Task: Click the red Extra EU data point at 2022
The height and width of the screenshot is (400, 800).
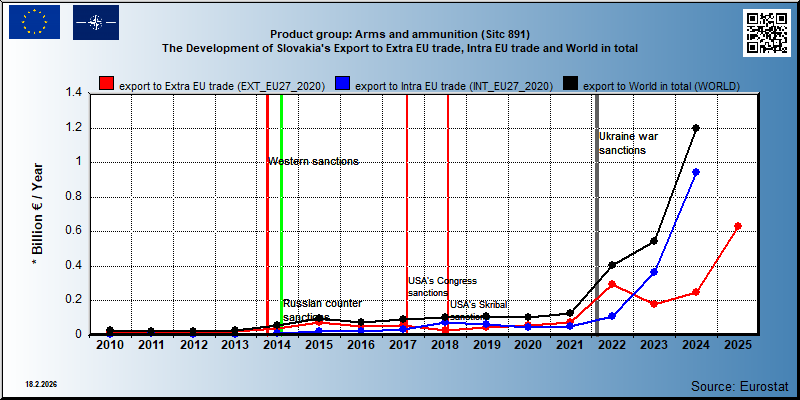Action: pos(612,284)
